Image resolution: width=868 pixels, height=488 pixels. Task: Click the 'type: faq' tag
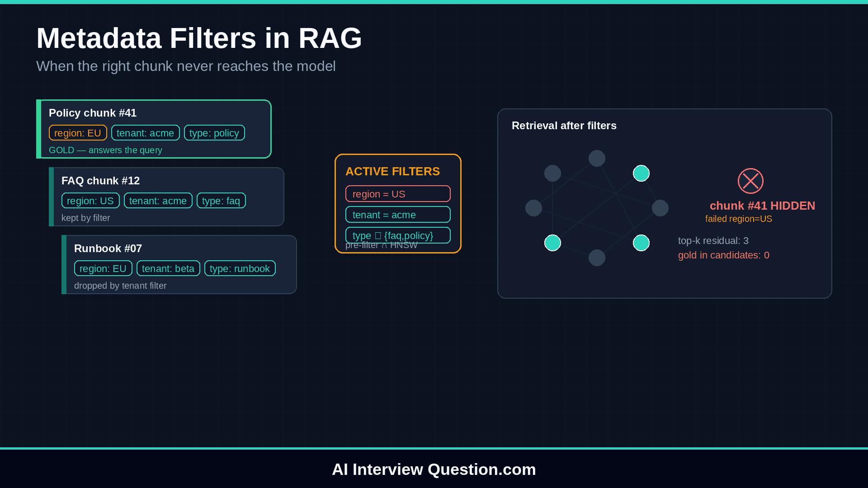click(221, 201)
